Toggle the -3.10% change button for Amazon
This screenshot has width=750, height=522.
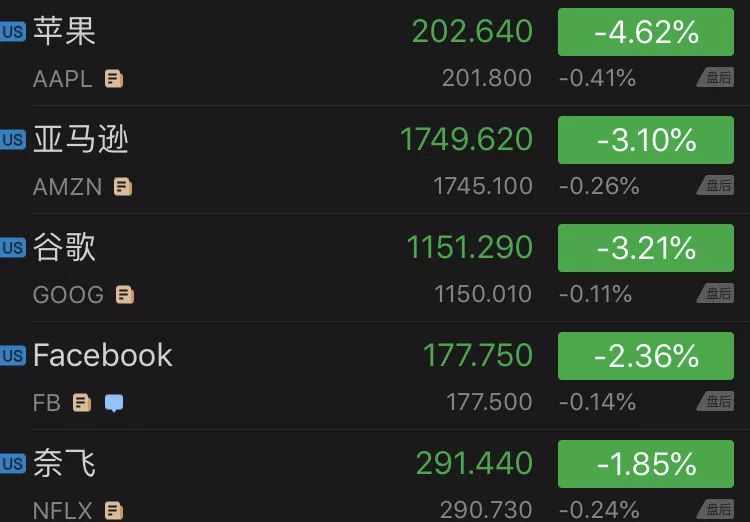(646, 140)
